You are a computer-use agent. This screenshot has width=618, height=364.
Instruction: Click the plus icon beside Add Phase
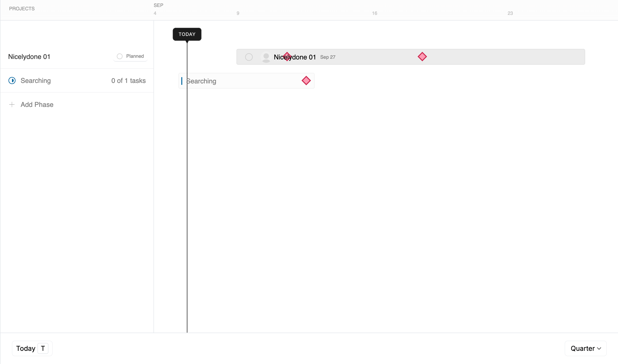coord(12,104)
